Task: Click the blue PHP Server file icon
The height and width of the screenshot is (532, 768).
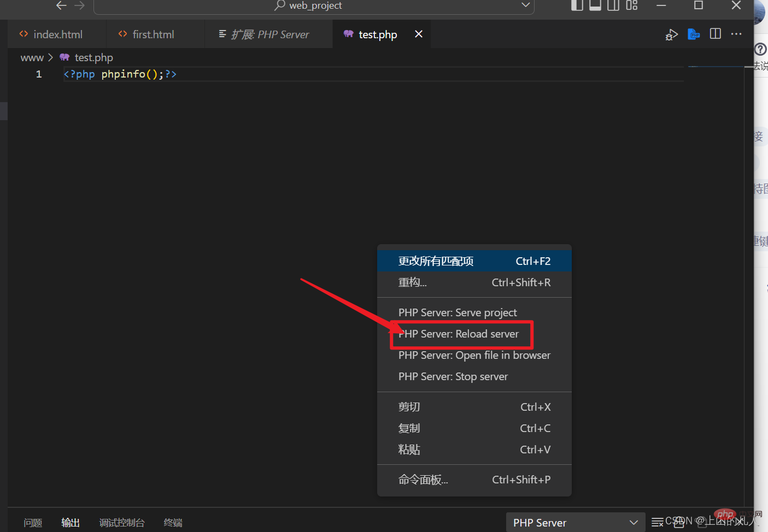Action: [694, 34]
